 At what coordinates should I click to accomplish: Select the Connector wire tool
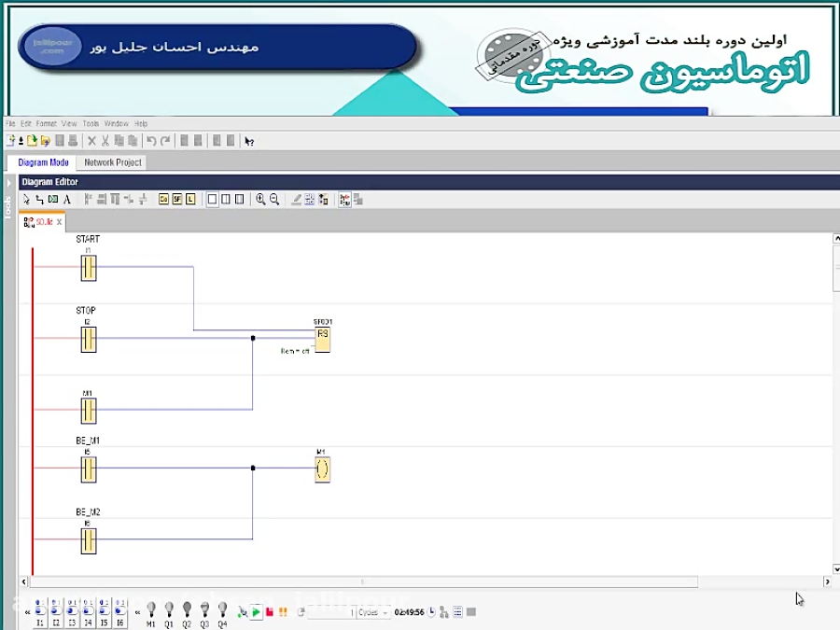[39, 199]
